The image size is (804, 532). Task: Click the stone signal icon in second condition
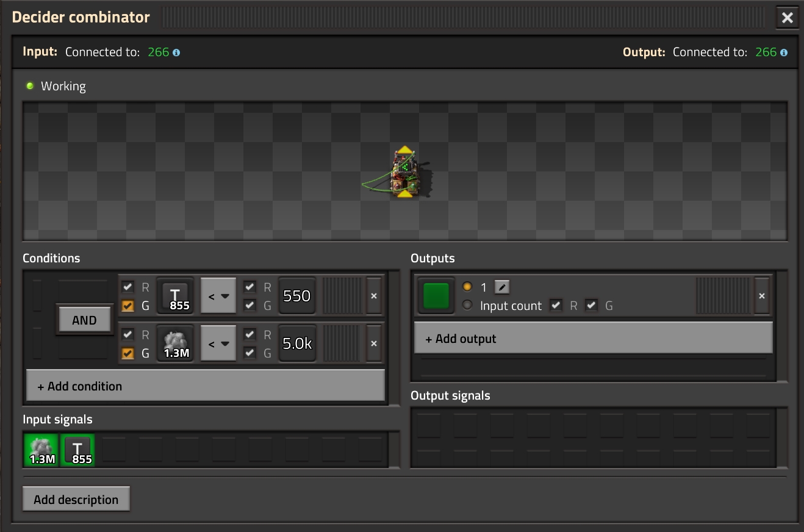pos(175,343)
